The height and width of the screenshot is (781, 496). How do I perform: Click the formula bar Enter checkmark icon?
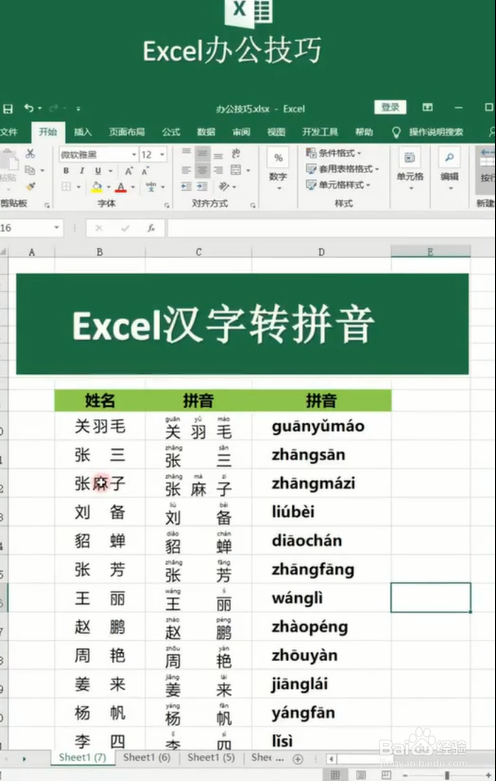click(125, 228)
